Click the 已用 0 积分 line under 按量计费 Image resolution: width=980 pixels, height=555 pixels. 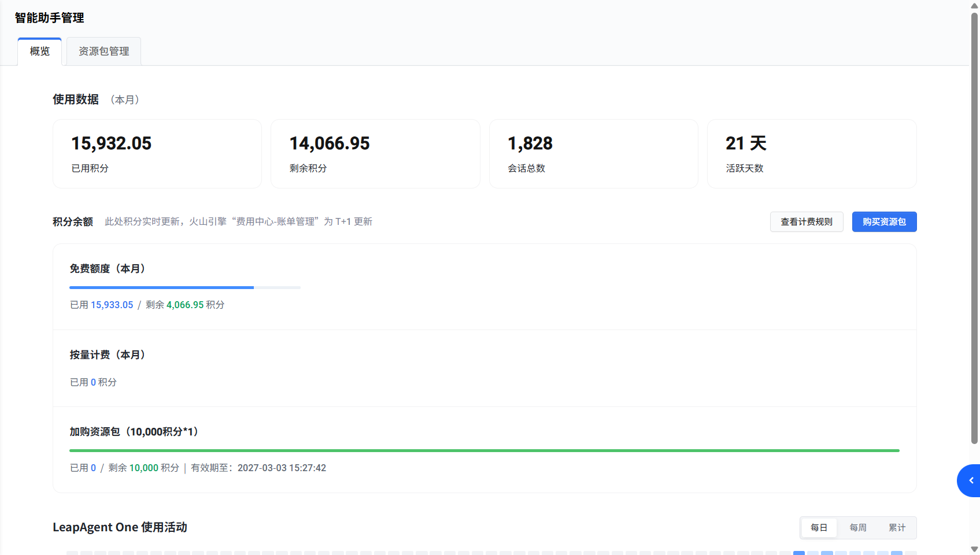(x=93, y=382)
